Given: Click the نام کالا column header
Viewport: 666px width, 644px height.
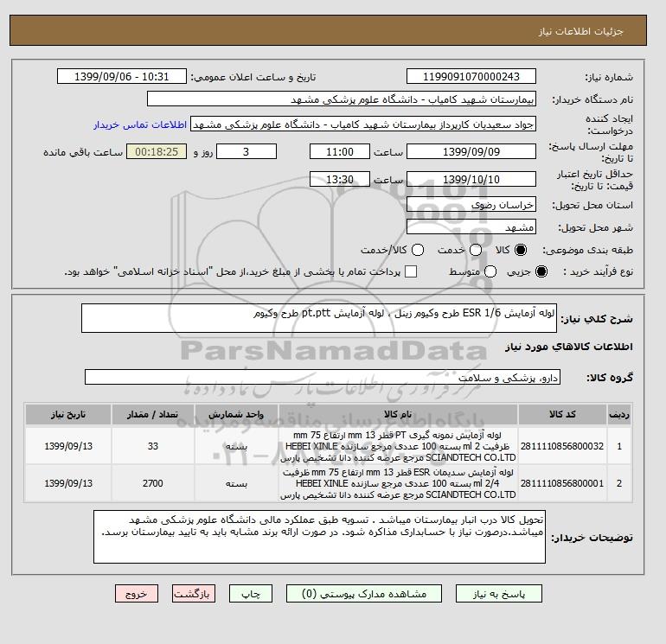Looking at the screenshot, I should point(398,414).
